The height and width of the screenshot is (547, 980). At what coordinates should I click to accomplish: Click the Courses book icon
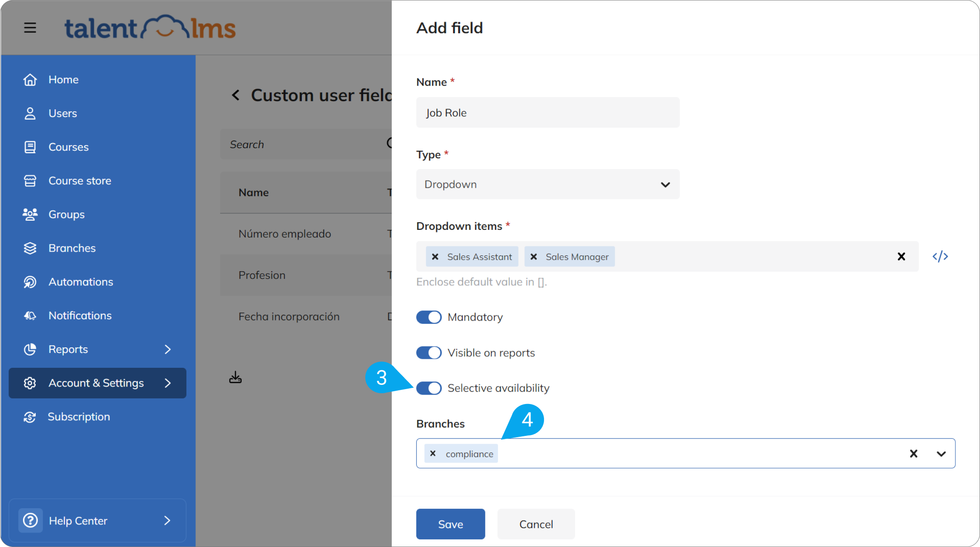(x=30, y=147)
